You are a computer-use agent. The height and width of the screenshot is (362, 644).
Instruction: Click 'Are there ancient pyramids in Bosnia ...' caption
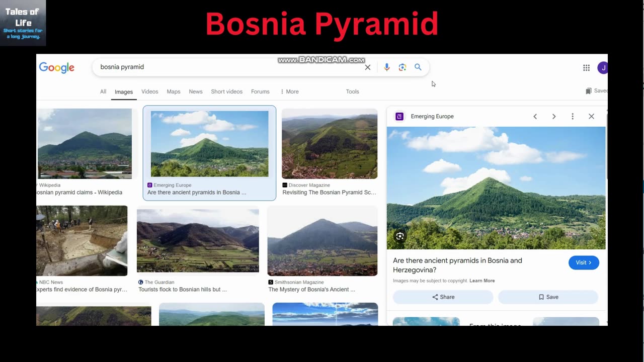tap(197, 193)
